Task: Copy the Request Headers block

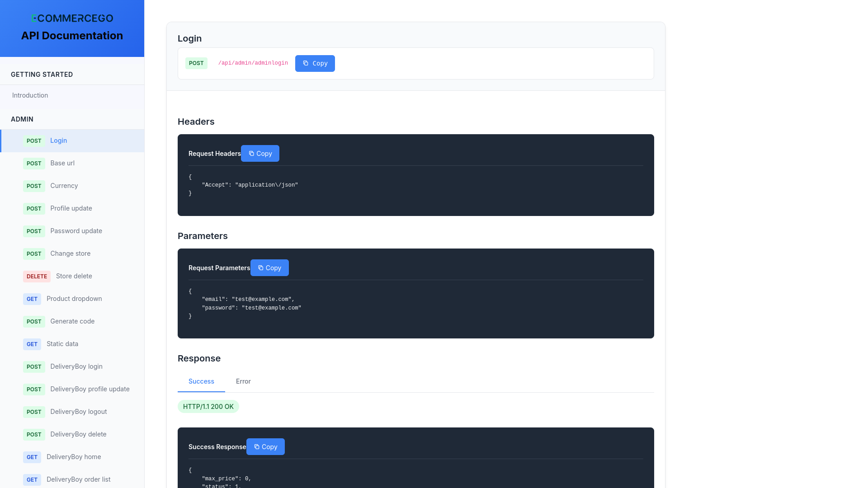Action: (260, 154)
